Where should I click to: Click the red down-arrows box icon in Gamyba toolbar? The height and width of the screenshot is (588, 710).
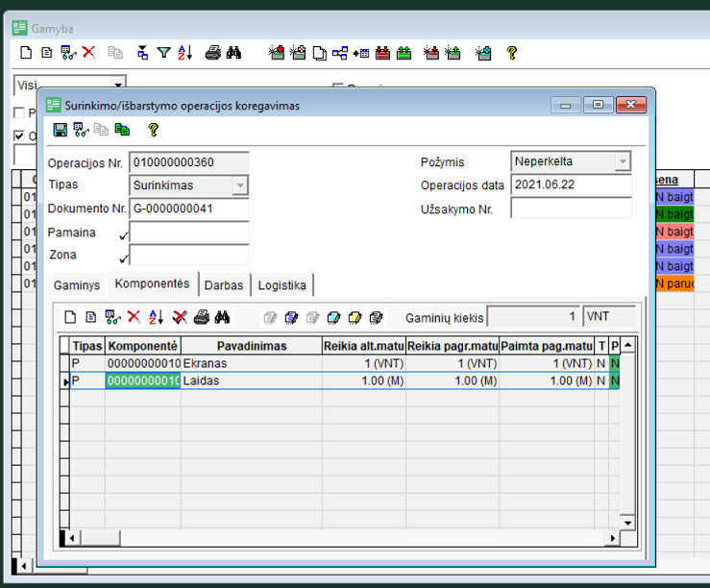(382, 53)
